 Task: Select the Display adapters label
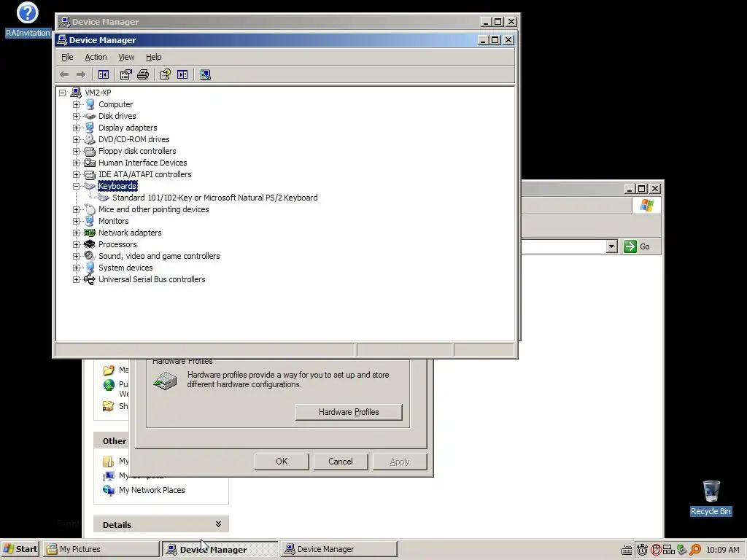click(x=128, y=128)
